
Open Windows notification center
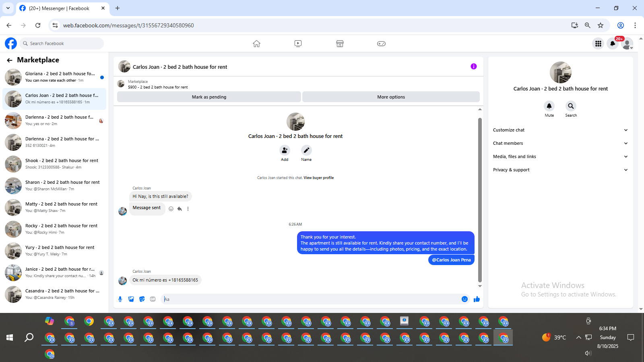[631, 337]
